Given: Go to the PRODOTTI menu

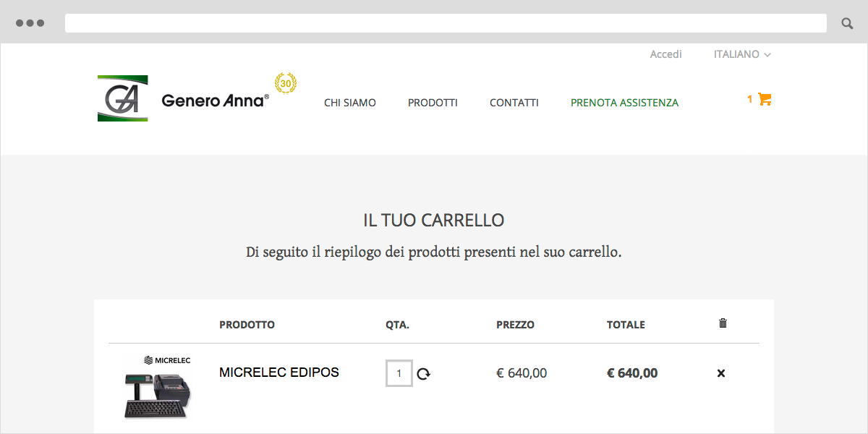Looking at the screenshot, I should point(433,103).
